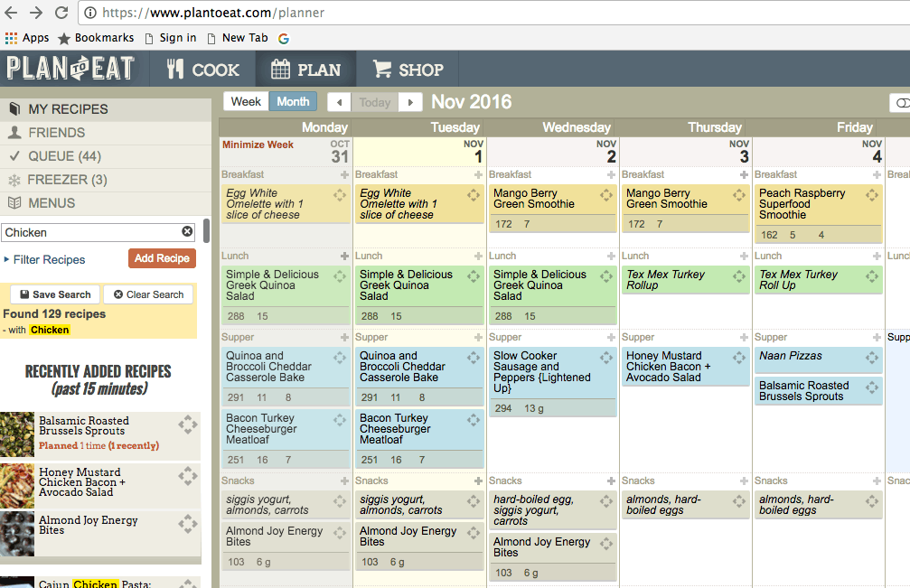
Task: Click move handle on Friday's almonds, hard-boiled eggs snack
Action: 872,501
